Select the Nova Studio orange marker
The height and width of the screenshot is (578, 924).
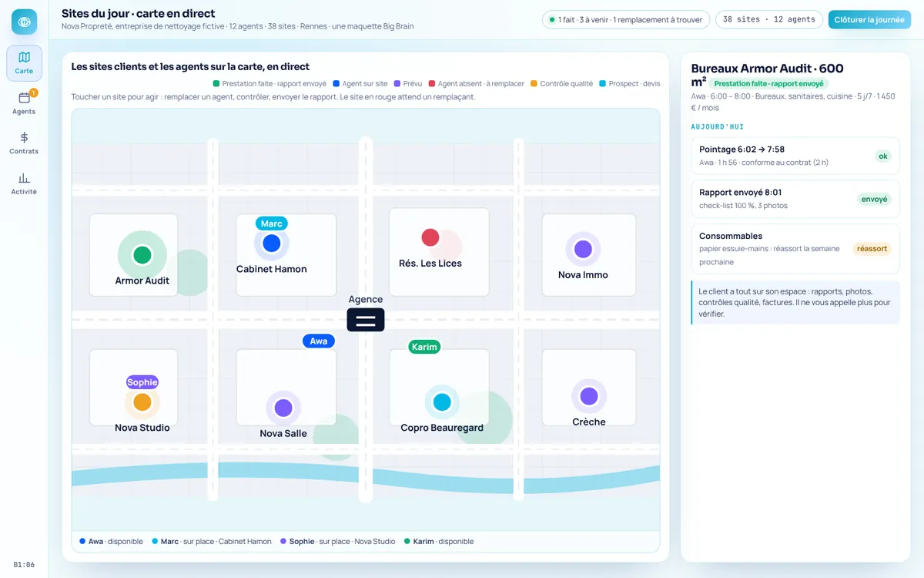point(142,402)
